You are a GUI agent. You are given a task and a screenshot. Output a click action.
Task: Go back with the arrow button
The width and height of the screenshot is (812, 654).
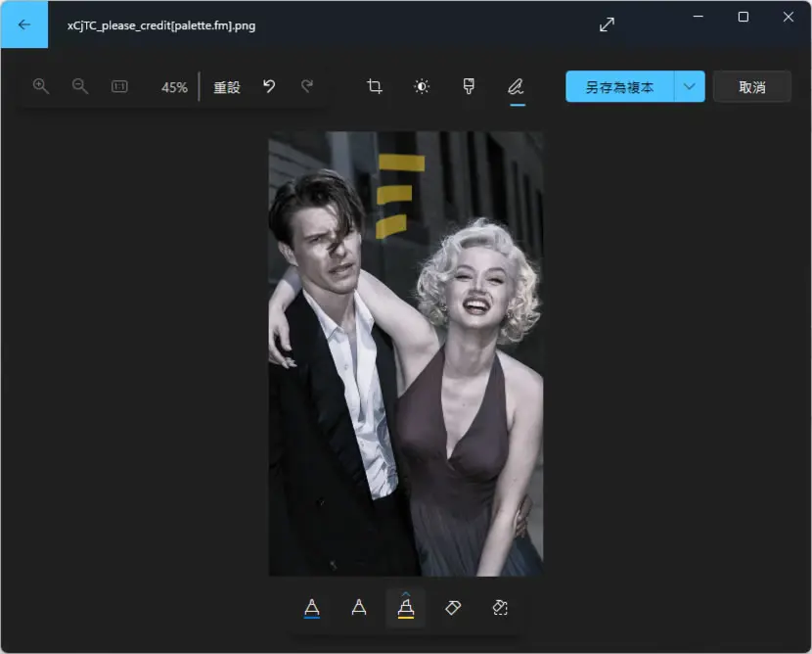23,24
